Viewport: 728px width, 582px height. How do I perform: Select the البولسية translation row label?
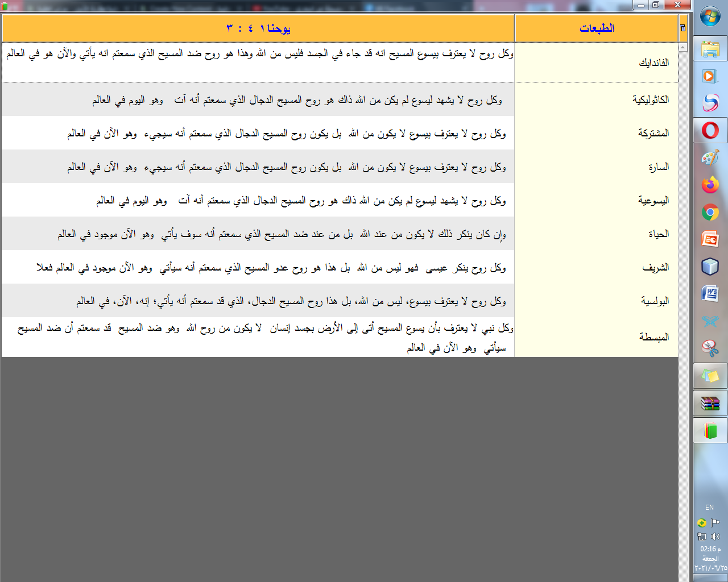point(655,301)
